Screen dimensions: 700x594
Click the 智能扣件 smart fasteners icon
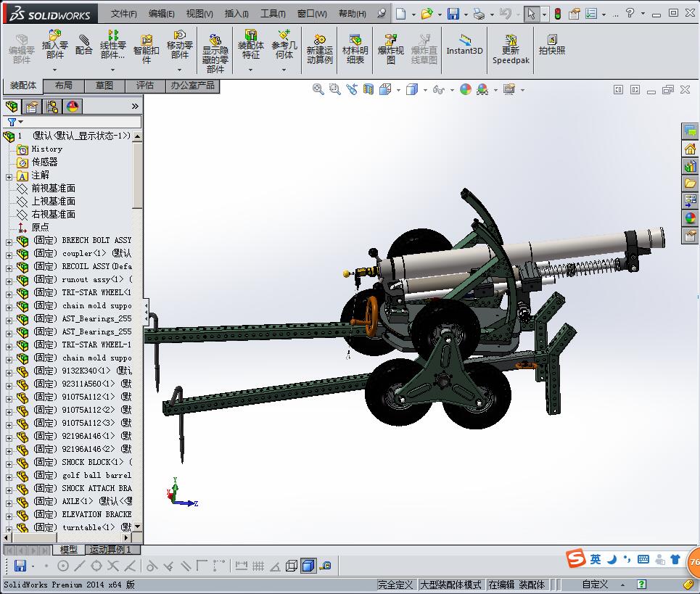pyautogui.click(x=146, y=49)
